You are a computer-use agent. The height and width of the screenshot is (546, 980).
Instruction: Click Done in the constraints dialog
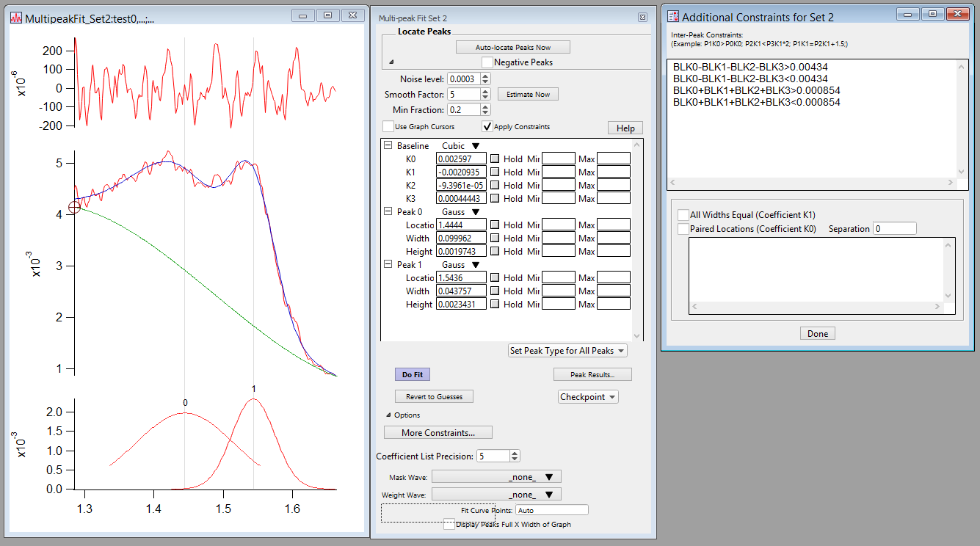(x=817, y=332)
